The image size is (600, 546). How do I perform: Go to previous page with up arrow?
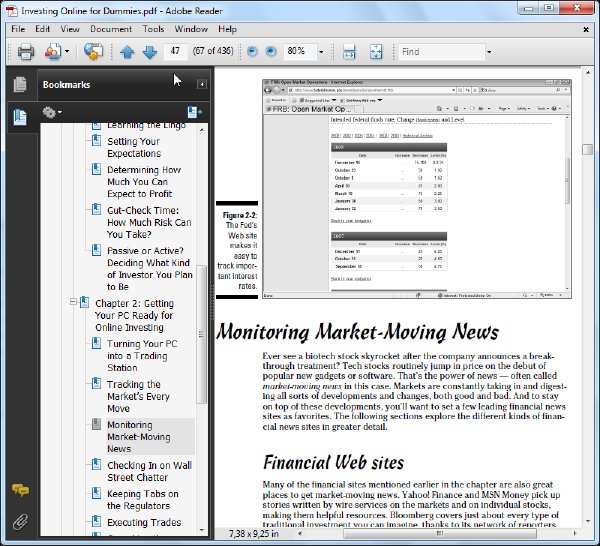click(x=127, y=52)
